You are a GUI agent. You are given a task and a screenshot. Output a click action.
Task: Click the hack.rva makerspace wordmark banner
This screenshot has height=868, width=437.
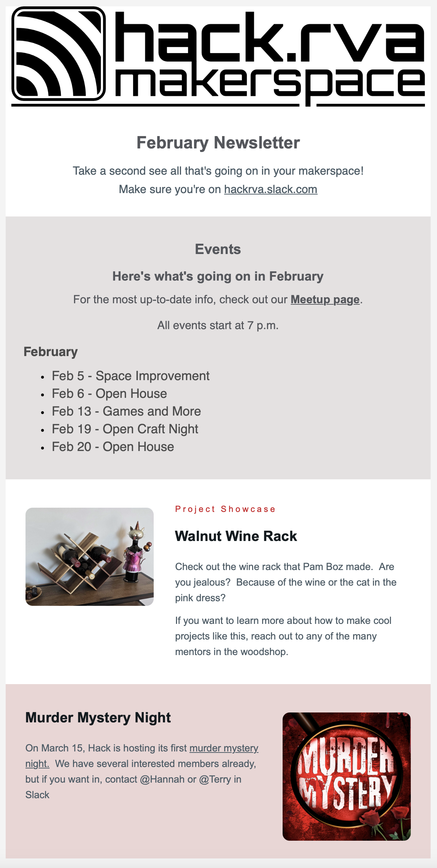(218, 57)
